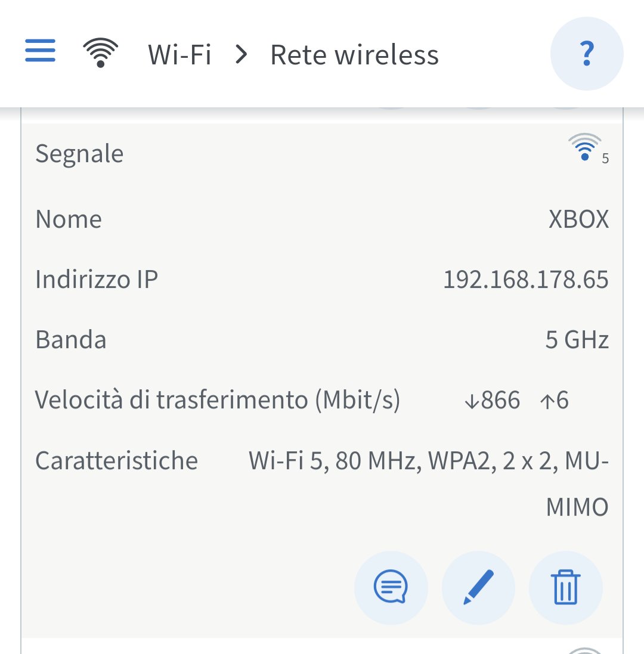
Task: Click the upload speed 6 value
Action: pos(555,400)
